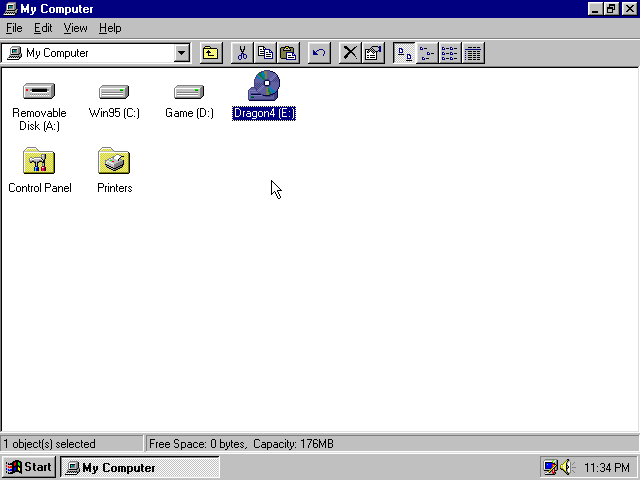
Task: Open the File menu
Action: (x=14, y=28)
